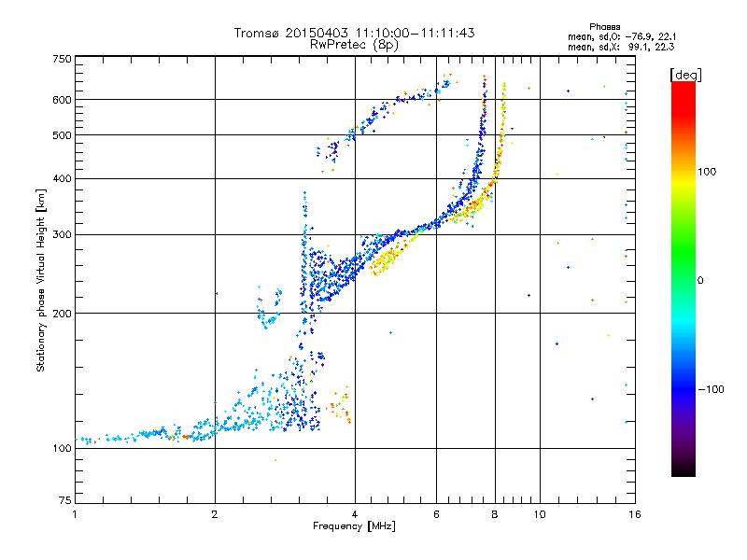Click the frequency axis tick '6'
The image size is (747, 560).
tap(436, 514)
